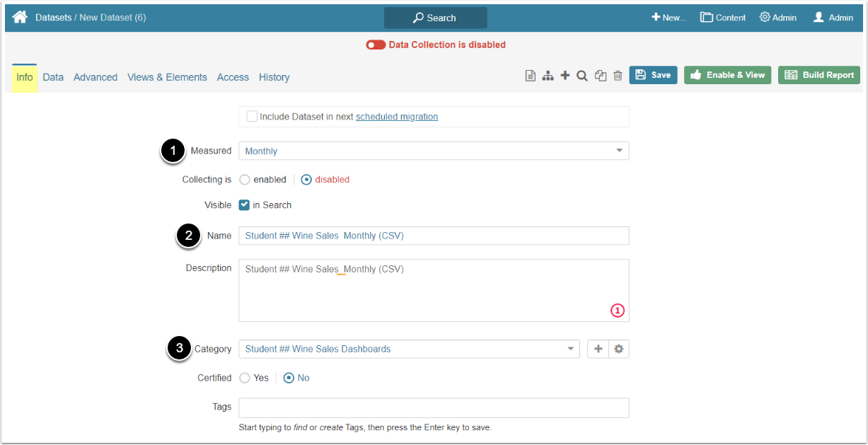Check Include Dataset in next migration
This screenshot has height=445, width=868.
click(251, 117)
